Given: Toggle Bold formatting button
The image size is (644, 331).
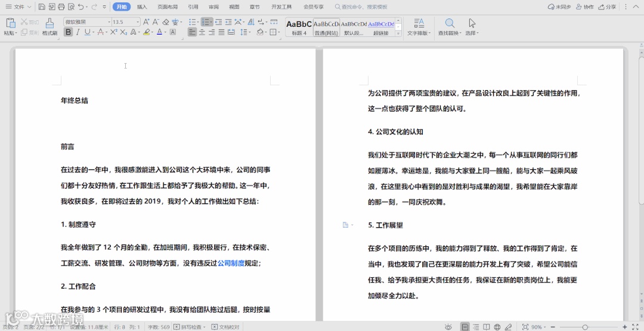Looking at the screenshot, I should pos(68,32).
